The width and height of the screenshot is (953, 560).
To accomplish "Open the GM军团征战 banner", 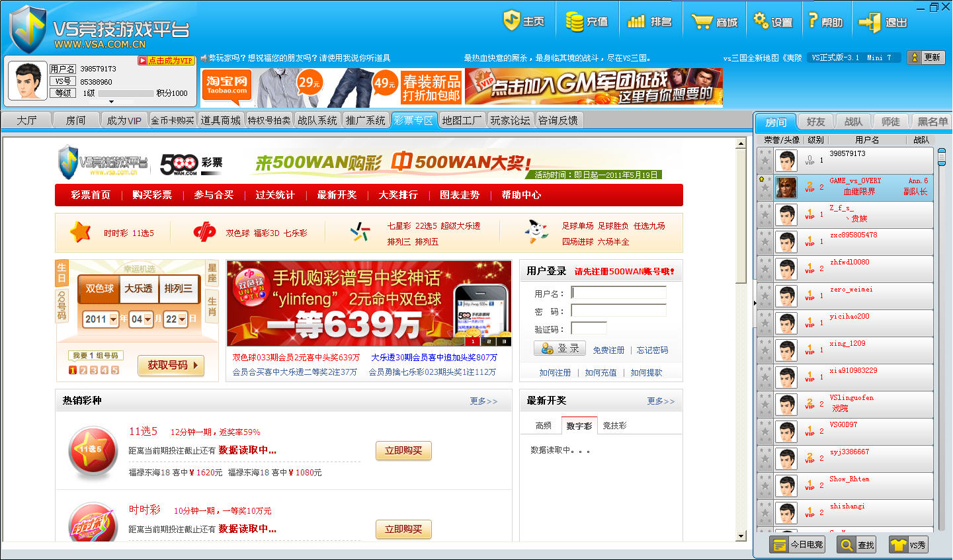I will pos(593,86).
